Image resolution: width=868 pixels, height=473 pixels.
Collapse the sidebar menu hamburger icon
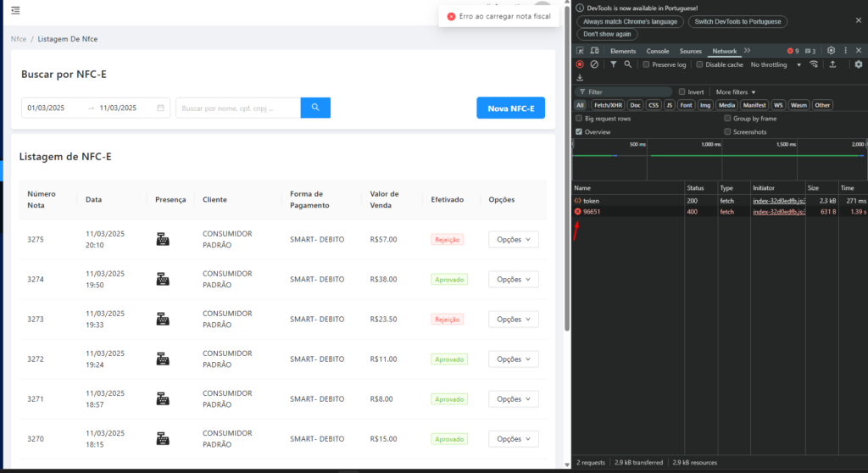click(15, 10)
